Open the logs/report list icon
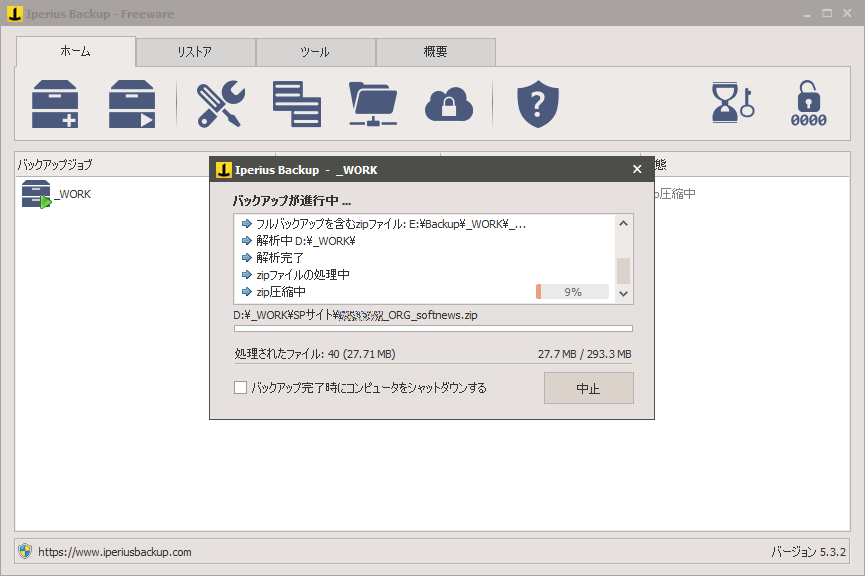 click(x=297, y=104)
